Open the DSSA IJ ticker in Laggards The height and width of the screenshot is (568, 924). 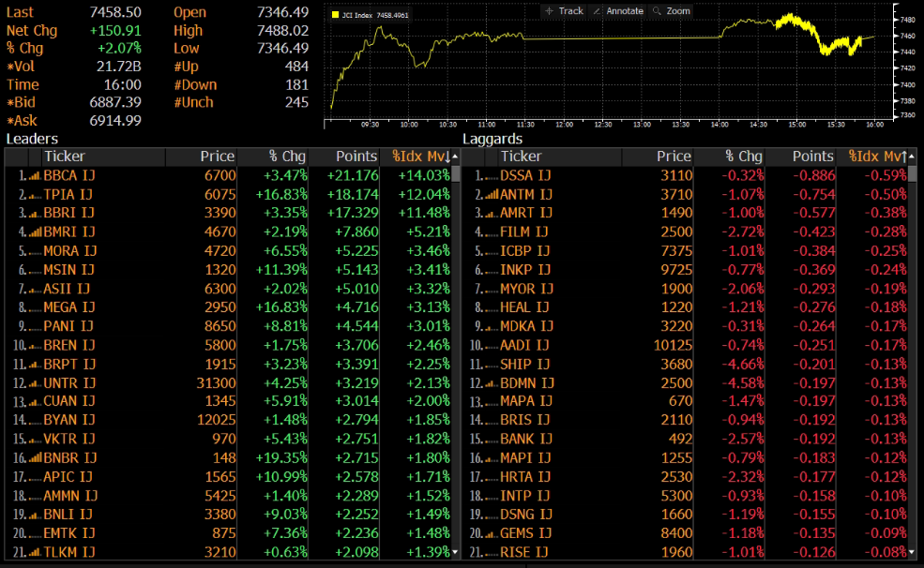tap(525, 175)
